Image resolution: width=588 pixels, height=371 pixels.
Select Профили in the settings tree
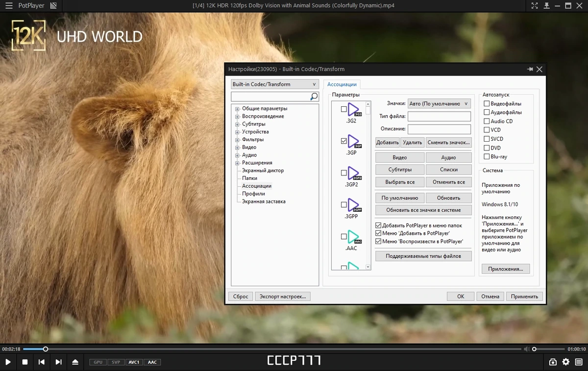(x=253, y=194)
